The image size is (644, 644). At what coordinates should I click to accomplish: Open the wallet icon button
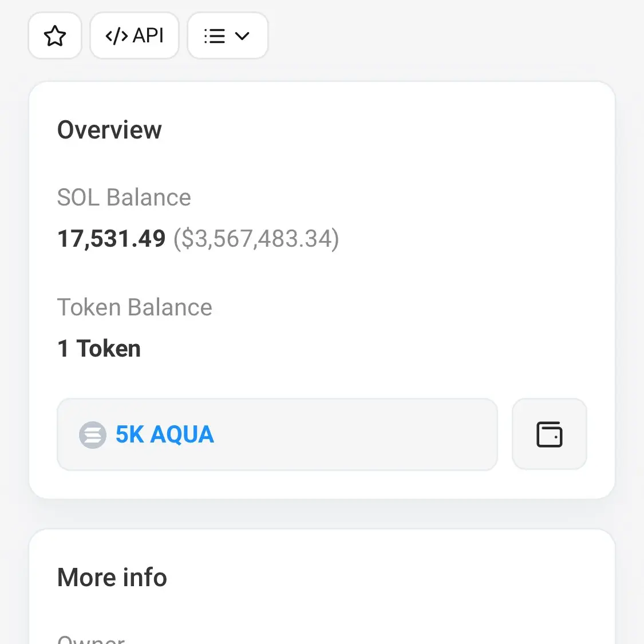click(549, 434)
